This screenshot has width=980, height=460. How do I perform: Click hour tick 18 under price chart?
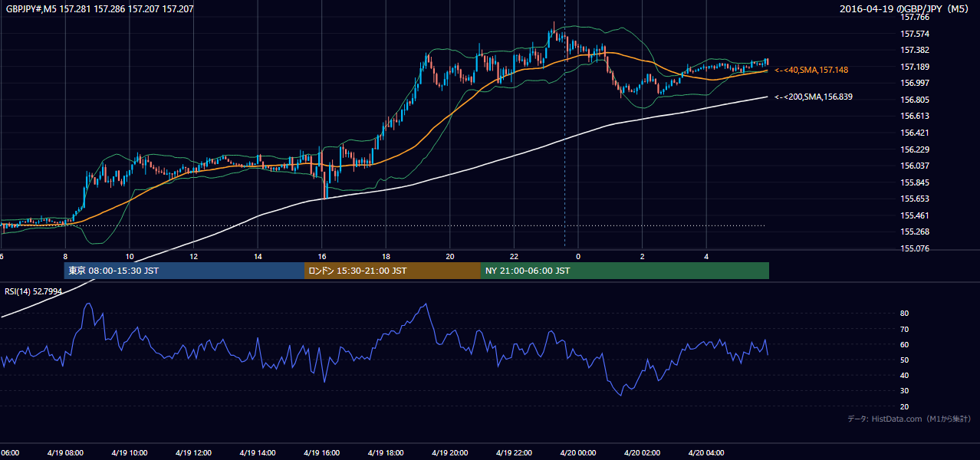[x=386, y=257]
